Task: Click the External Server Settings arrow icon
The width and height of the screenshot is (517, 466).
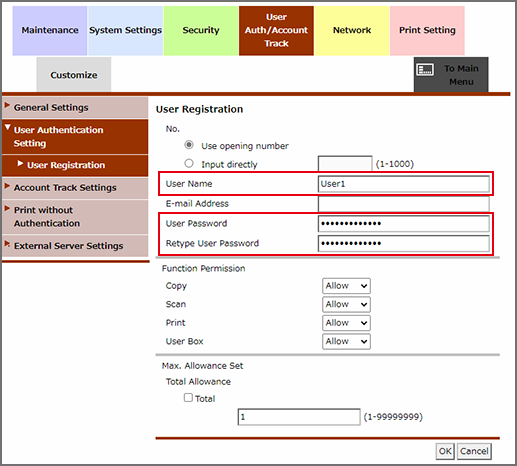Action: click(x=7, y=244)
